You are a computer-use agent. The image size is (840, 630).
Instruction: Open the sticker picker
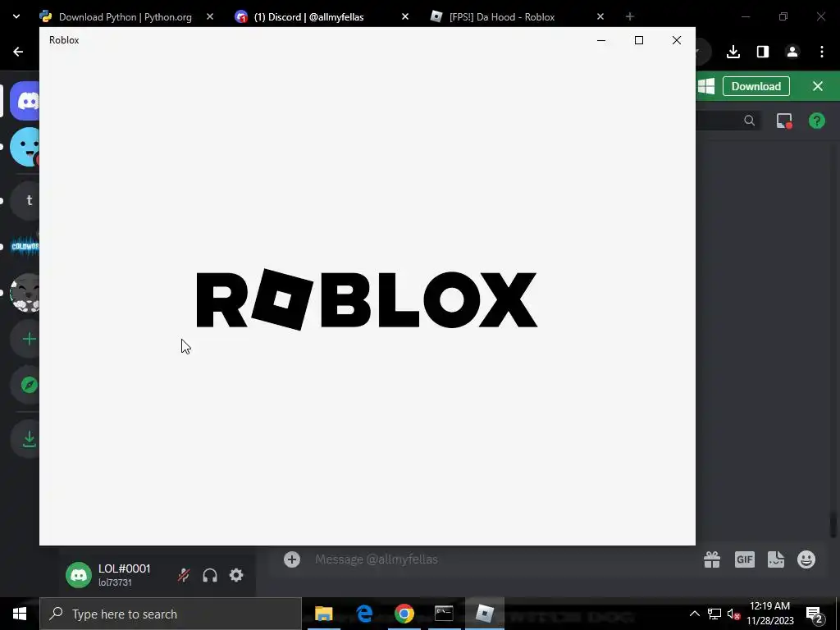tap(776, 559)
